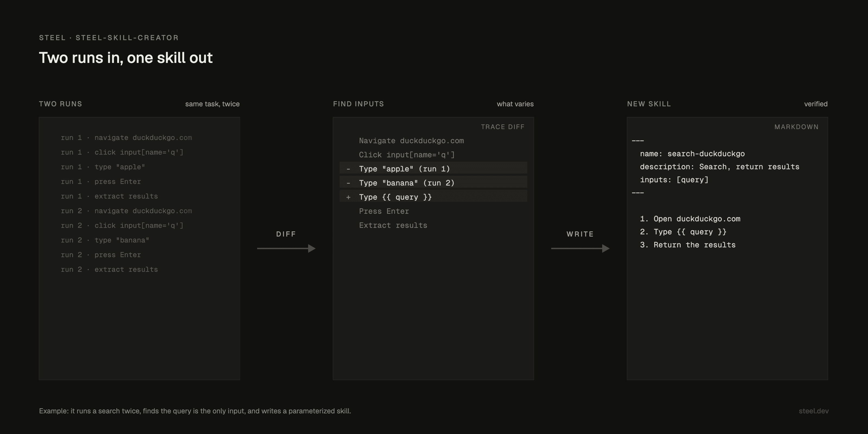Select the 'inputs: [query]' line
The height and width of the screenshot is (434, 868).
pos(674,180)
